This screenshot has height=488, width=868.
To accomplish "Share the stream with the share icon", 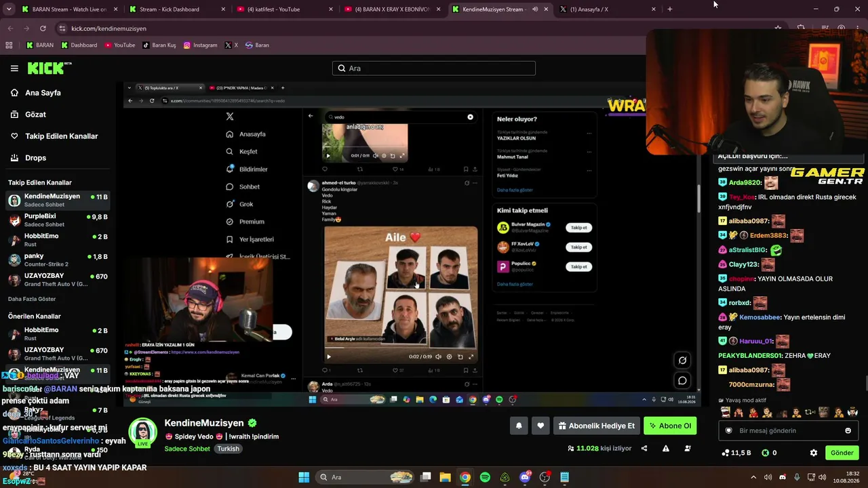I will point(644,448).
